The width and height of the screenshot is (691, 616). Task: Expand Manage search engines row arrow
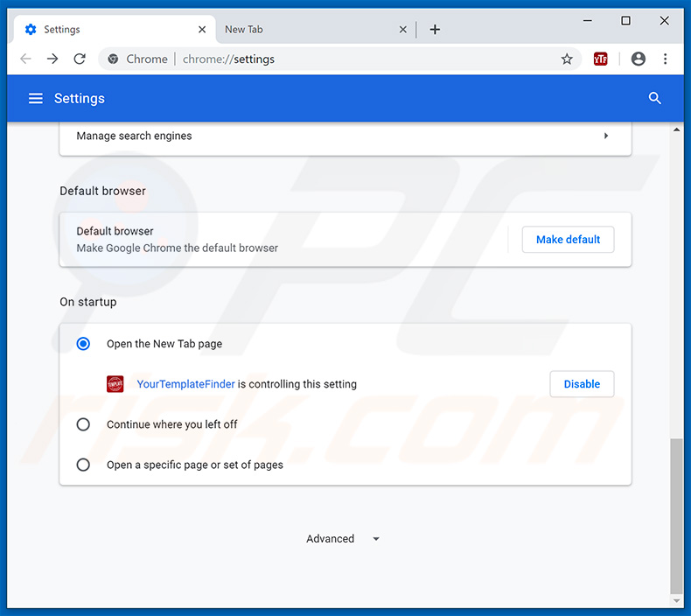[x=606, y=136]
